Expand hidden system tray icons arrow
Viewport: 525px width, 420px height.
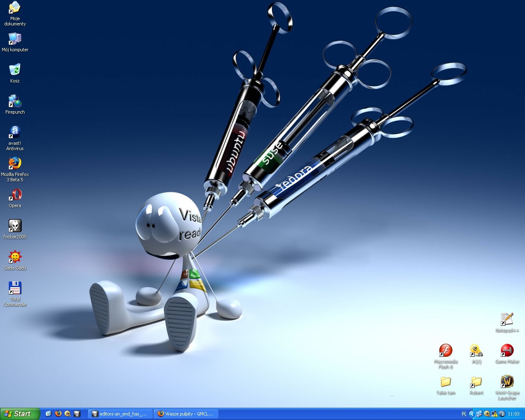[472, 414]
